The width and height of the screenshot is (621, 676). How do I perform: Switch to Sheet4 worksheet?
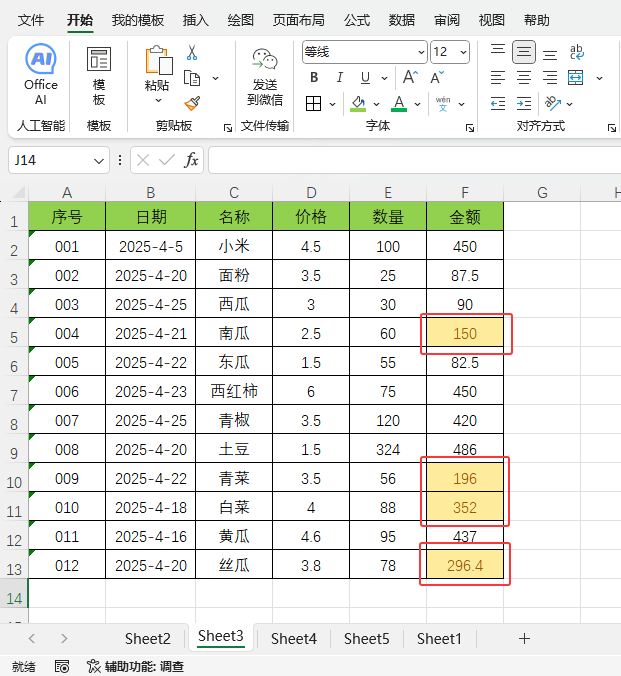[x=294, y=638]
